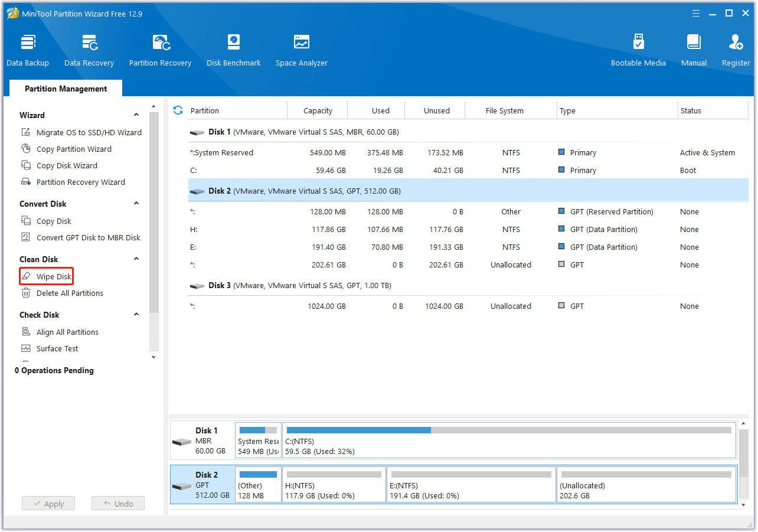758x532 pixels.
Task: Sort by the Used column header
Action: click(377, 110)
